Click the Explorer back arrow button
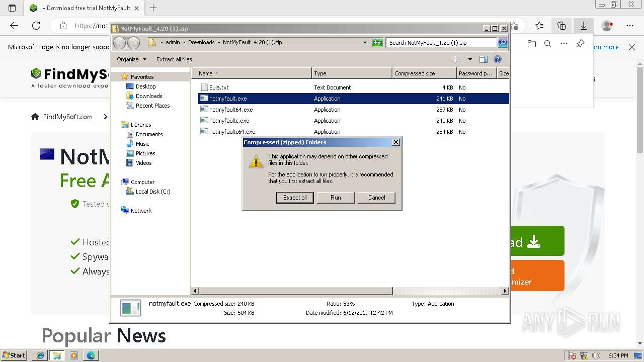 pyautogui.click(x=119, y=43)
